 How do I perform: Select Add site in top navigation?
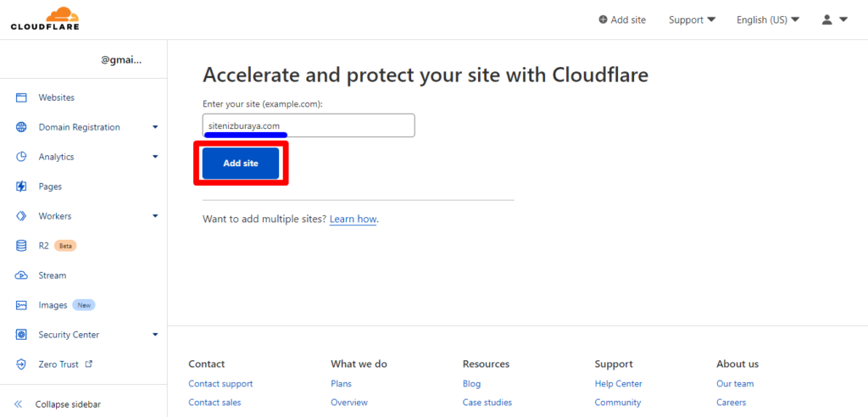pos(621,19)
